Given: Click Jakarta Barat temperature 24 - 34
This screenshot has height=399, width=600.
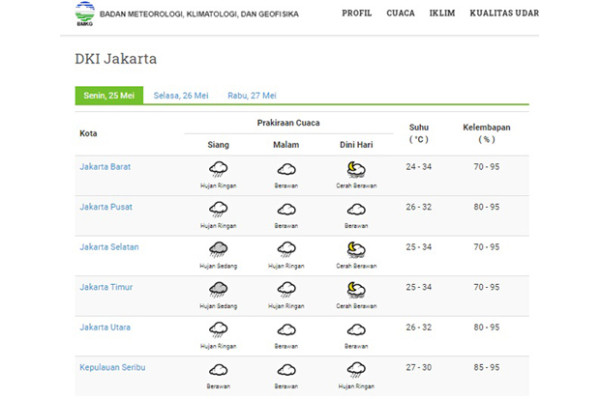Looking at the screenshot, I should click(x=419, y=167).
